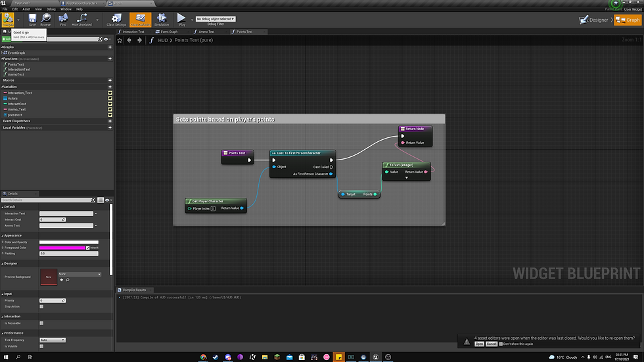This screenshot has height=362, width=644.
Task: Open Class Defaults
Action: (x=140, y=19)
